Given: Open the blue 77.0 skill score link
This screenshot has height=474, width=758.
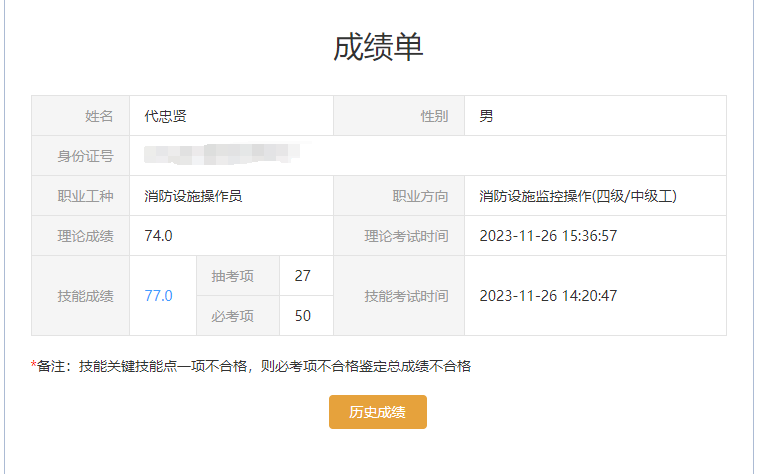Looking at the screenshot, I should click(x=159, y=295).
